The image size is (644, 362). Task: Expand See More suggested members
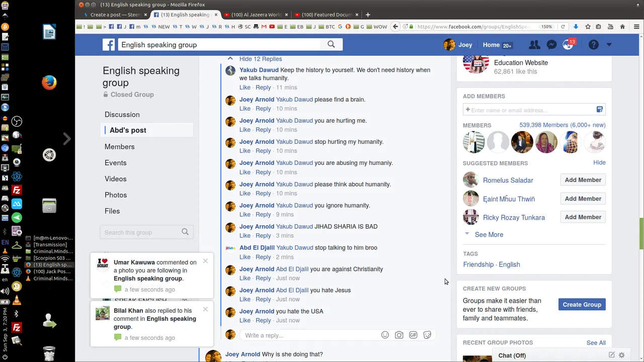(489, 234)
